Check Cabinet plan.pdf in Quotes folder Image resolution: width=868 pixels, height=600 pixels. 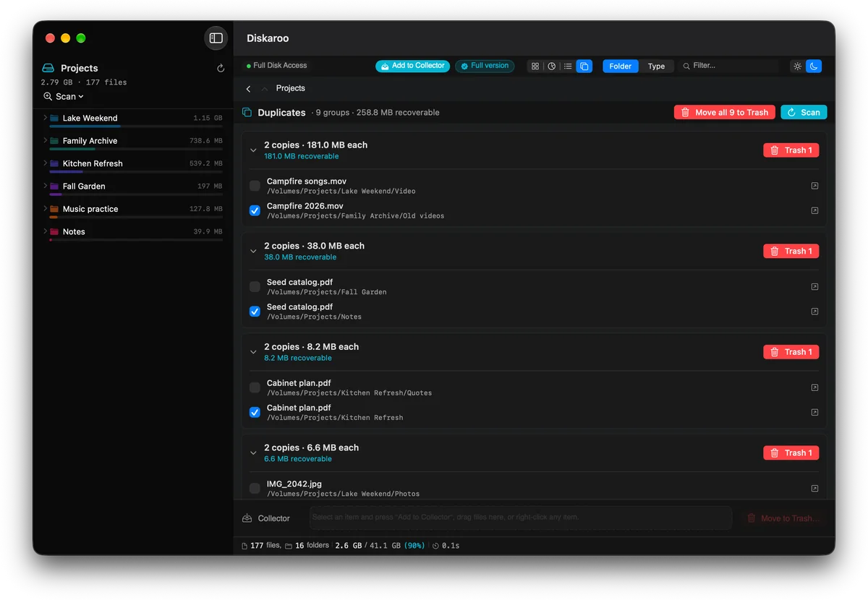coord(255,387)
